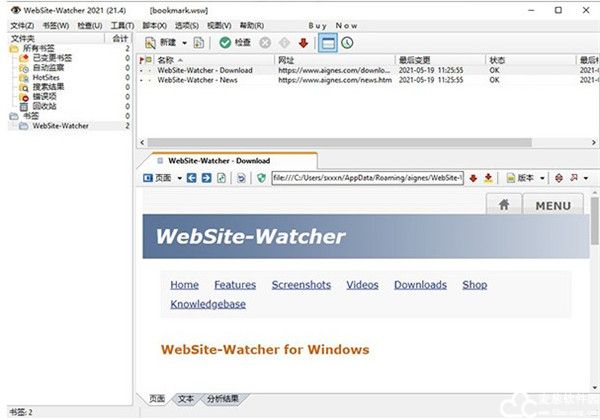Switch to the 文本 bottom tab
600x420 pixels.
[x=186, y=399]
